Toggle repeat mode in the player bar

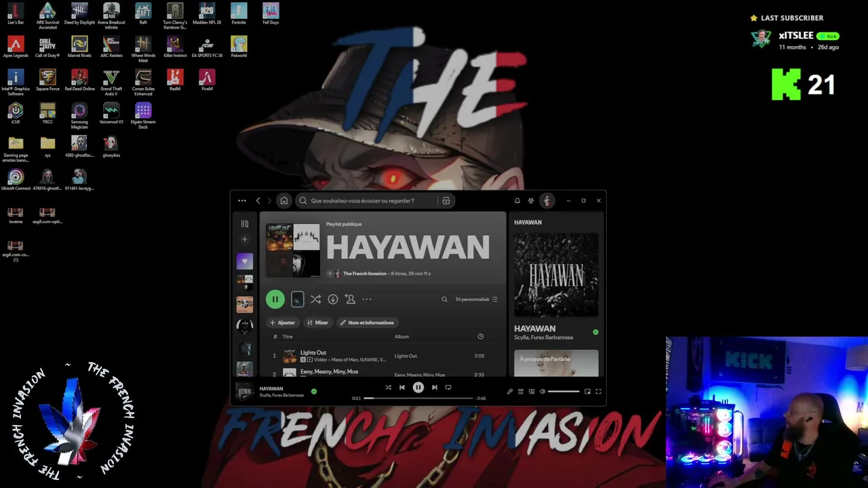[448, 388]
